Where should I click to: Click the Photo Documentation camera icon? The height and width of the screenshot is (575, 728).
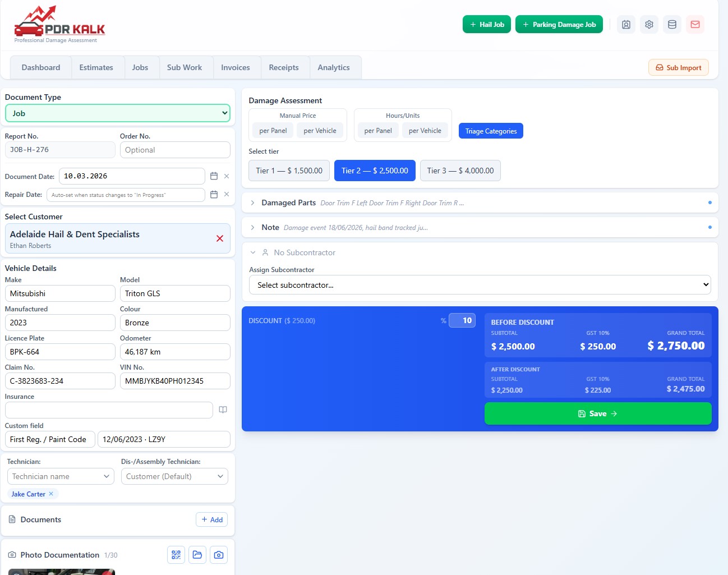pos(12,555)
